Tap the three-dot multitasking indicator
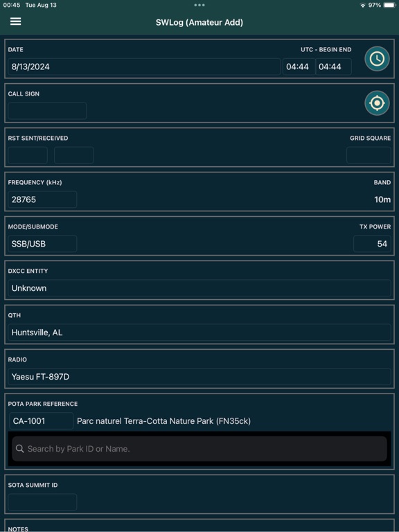The width and height of the screenshot is (399, 532). [x=199, y=5]
